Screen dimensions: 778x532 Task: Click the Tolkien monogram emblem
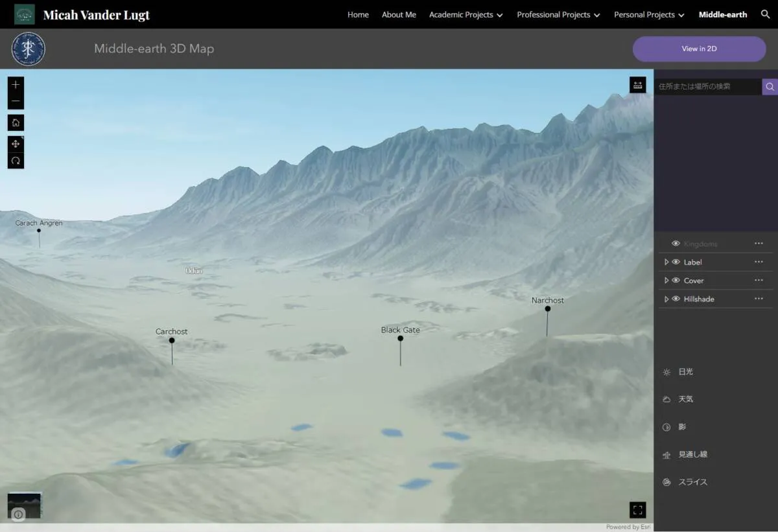click(28, 49)
